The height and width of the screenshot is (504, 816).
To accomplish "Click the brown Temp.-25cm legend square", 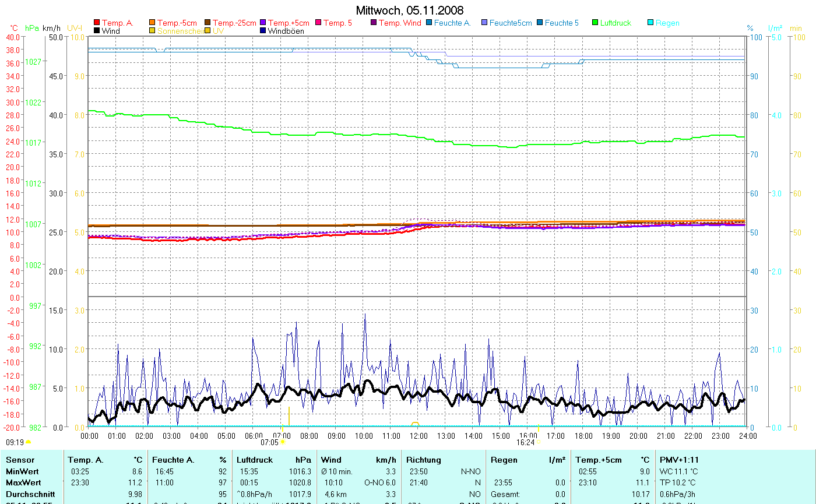I will point(208,23).
